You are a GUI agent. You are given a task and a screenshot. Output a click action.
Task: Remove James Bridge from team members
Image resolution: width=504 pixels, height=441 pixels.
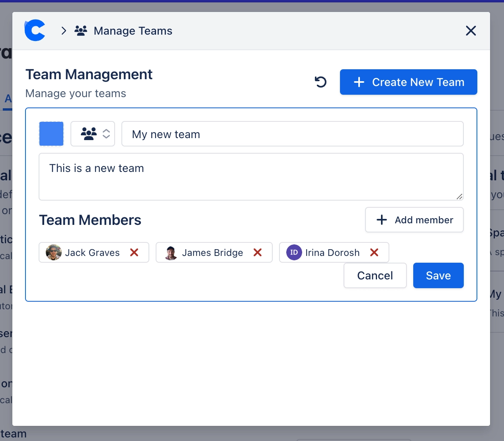[x=258, y=252]
